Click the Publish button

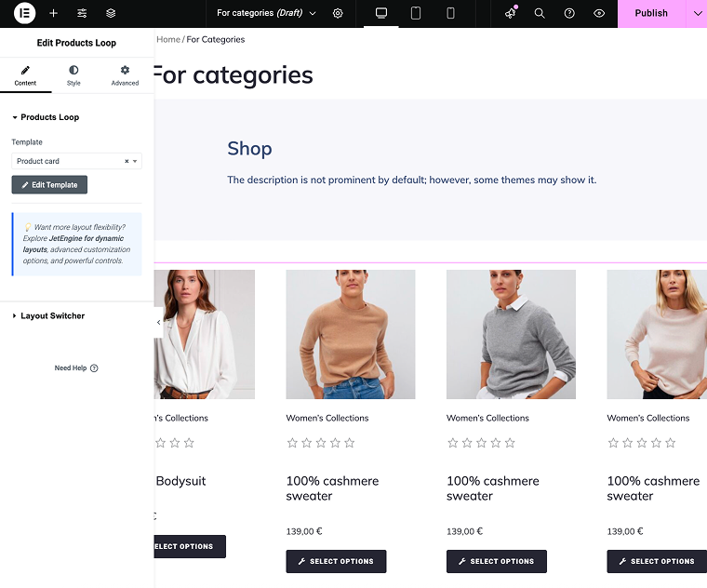[651, 14]
